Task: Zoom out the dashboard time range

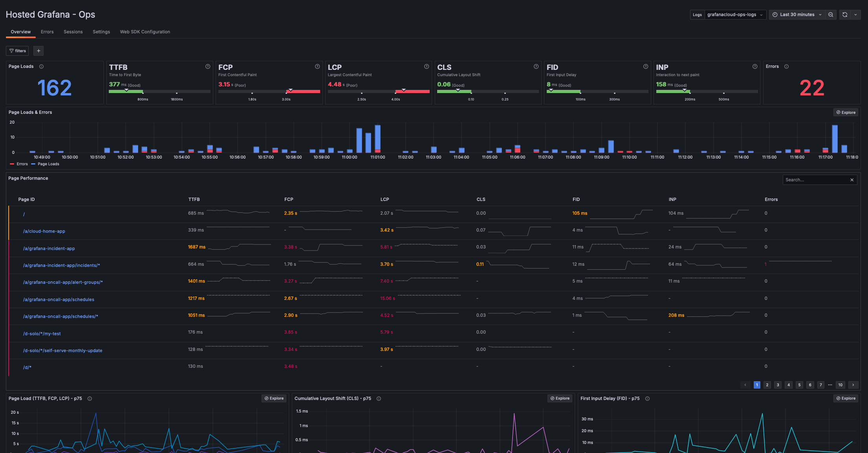Action: [831, 15]
